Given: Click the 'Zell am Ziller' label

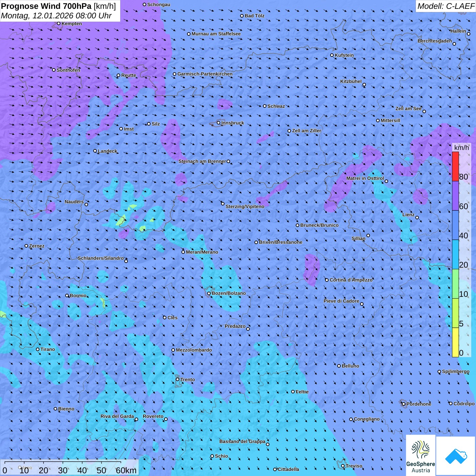Looking at the screenshot, I should [307, 131].
